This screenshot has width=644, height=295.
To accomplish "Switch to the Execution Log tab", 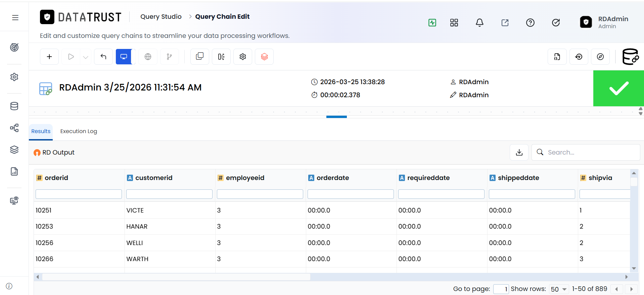I will coord(79,131).
